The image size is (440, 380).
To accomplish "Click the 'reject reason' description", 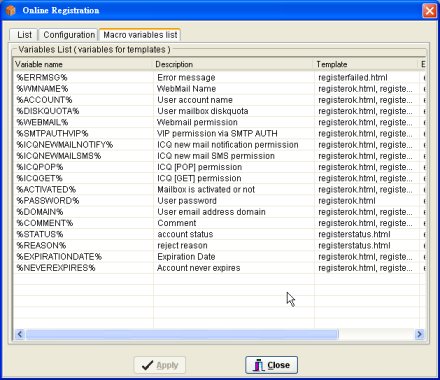I will pyautogui.click(x=182, y=246).
